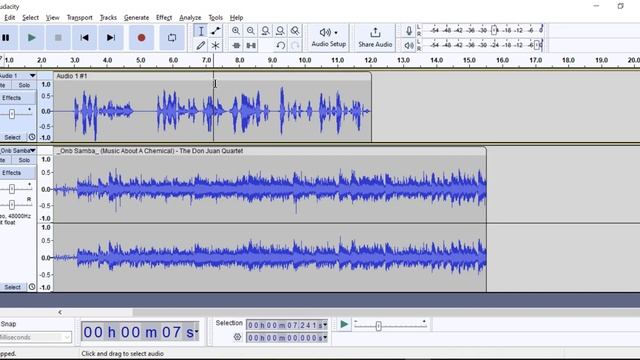The width and height of the screenshot is (640, 360).
Task: Click the Zoom In magnifier
Action: tap(236, 31)
